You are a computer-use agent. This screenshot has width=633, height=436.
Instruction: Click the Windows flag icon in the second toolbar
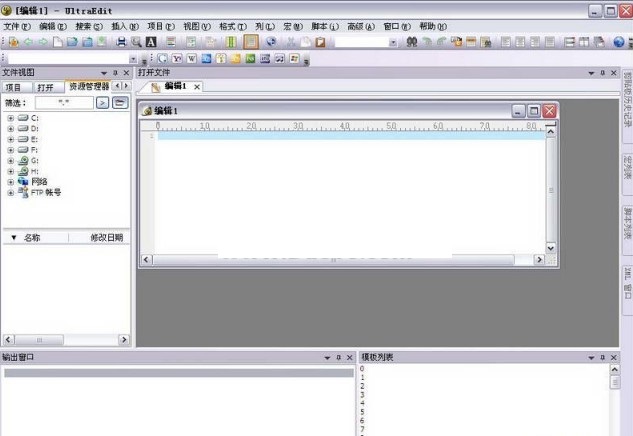[294, 59]
